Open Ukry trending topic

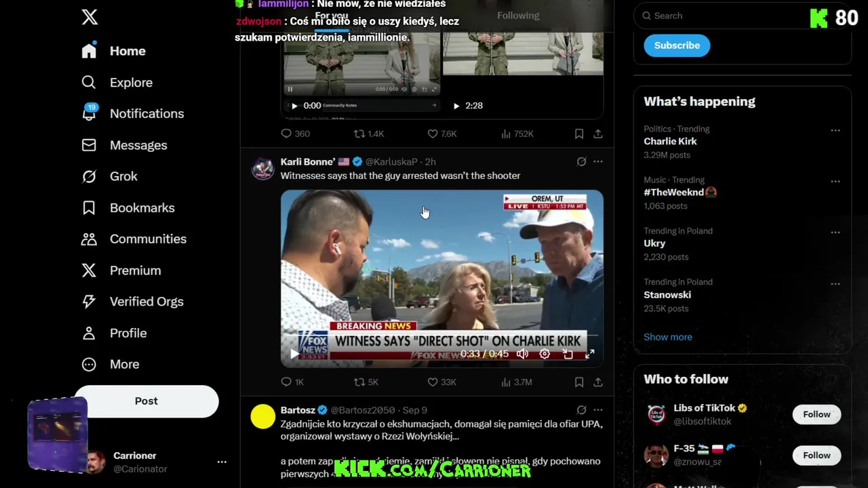point(654,243)
